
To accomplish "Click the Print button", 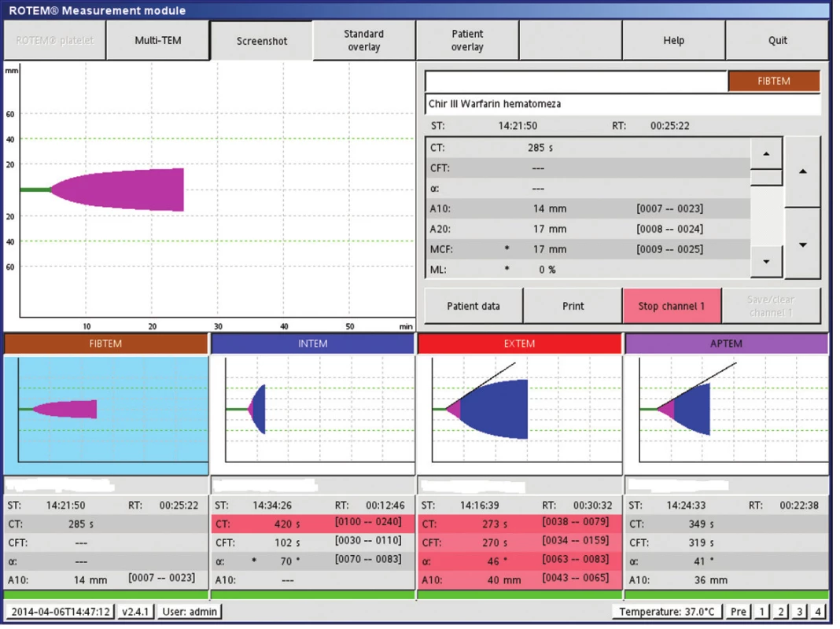I will pyautogui.click(x=573, y=306).
